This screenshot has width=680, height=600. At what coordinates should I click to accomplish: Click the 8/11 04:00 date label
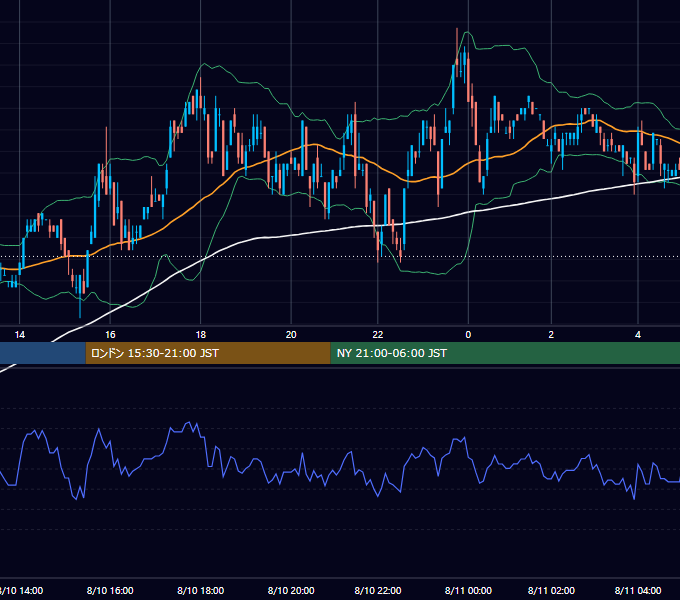(x=638, y=590)
